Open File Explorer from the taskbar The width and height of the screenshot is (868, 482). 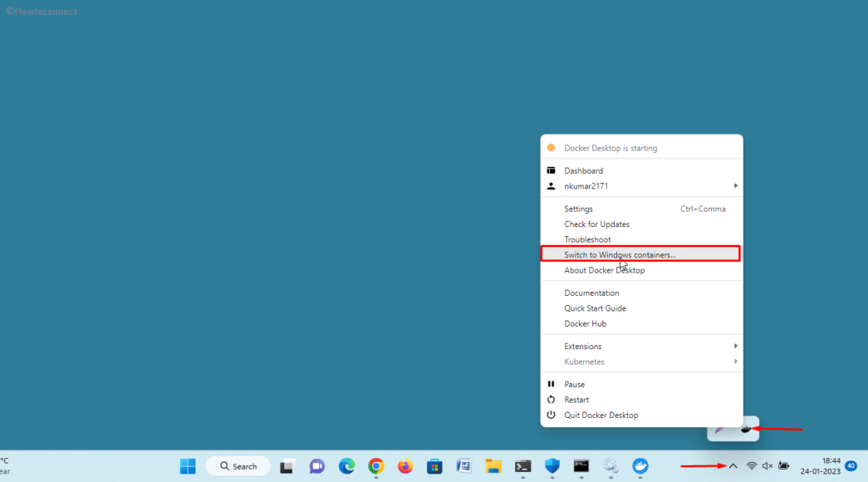[493, 466]
